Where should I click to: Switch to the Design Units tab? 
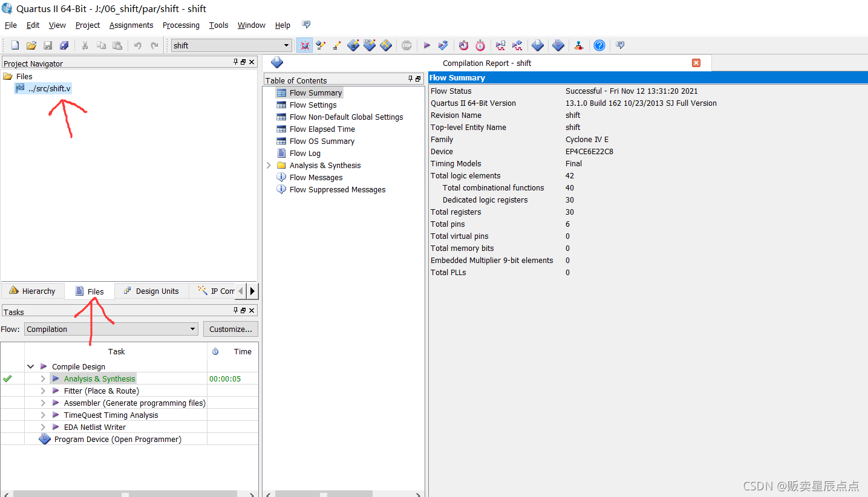tap(151, 291)
